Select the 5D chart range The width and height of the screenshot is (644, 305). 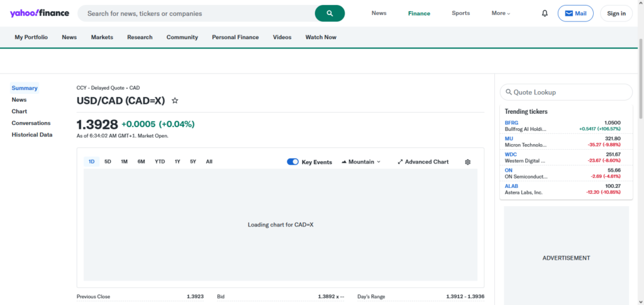108,162
